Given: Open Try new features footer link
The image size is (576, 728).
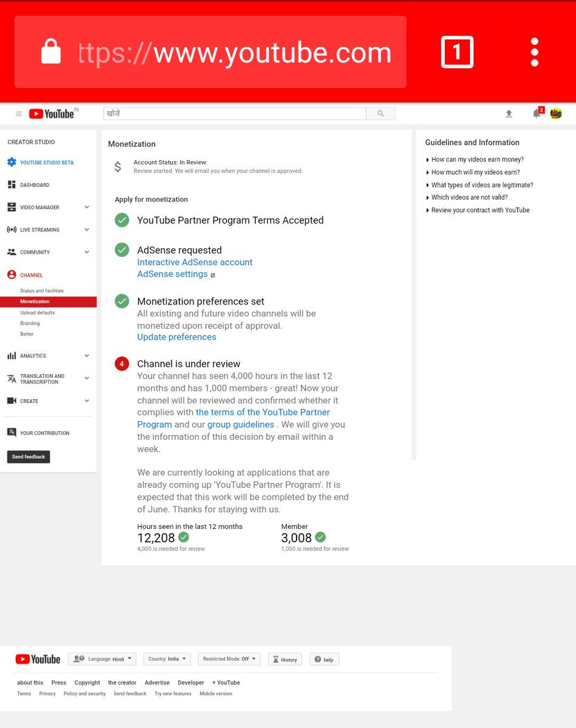Looking at the screenshot, I should [173, 693].
